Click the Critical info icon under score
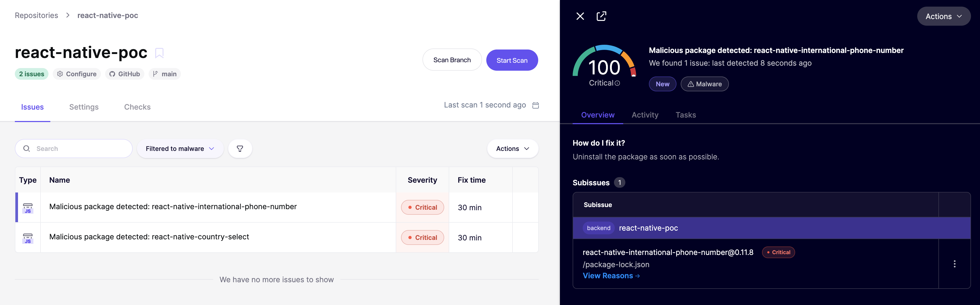Screen dimensions: 980x305 (x=617, y=83)
